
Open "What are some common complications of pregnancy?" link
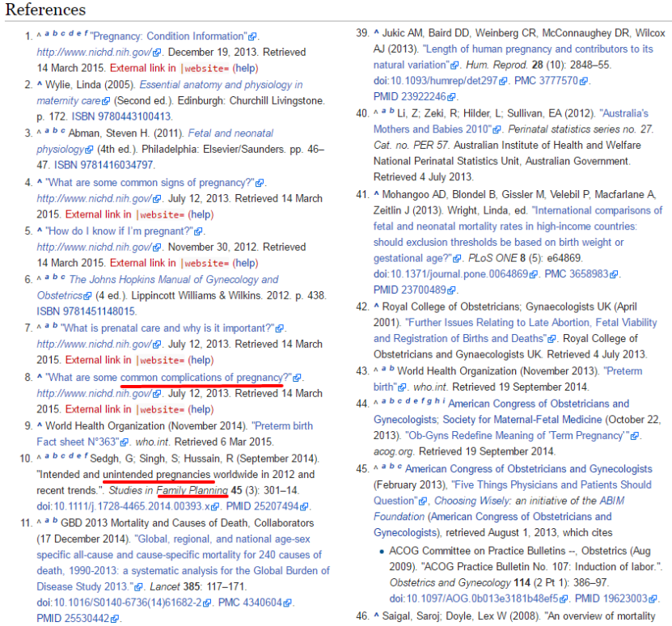click(168, 378)
